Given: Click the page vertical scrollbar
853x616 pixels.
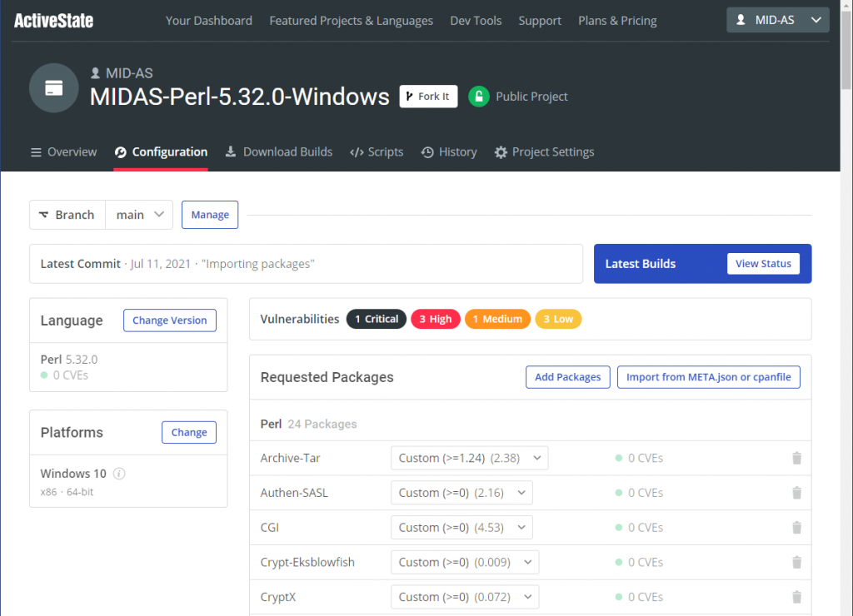Looking at the screenshot, I should [x=846, y=333].
